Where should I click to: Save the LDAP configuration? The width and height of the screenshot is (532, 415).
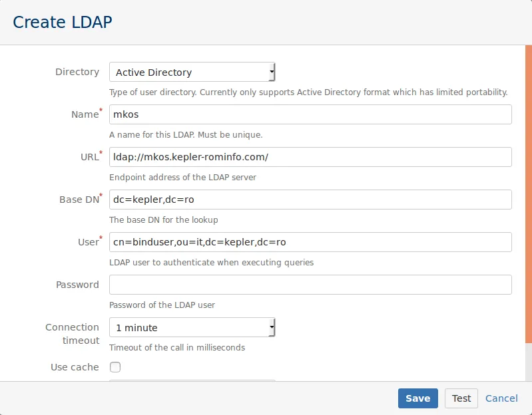click(x=418, y=398)
